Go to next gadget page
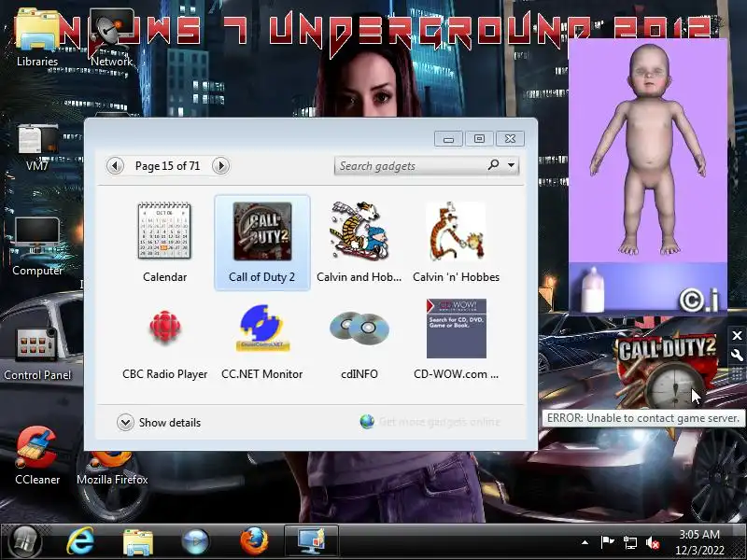This screenshot has width=747, height=560. (220, 166)
